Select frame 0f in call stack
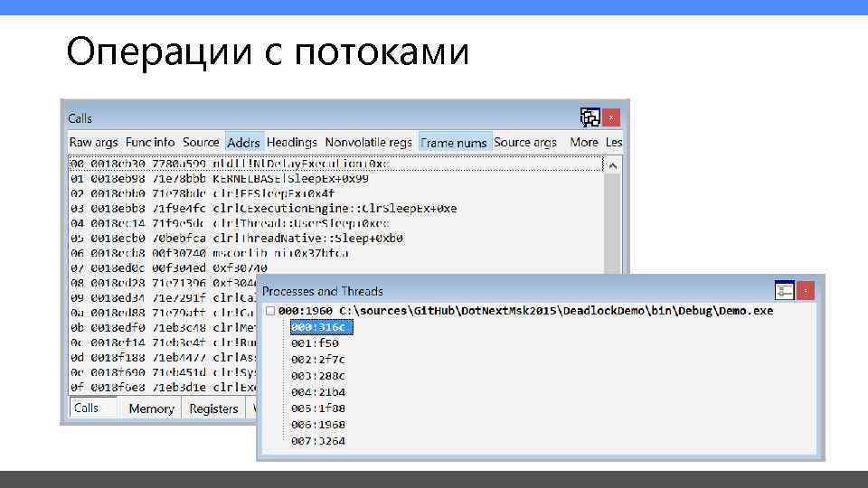 (163, 388)
